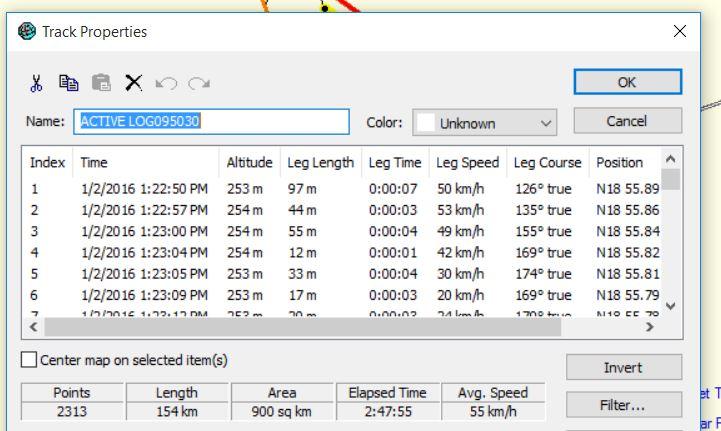This screenshot has width=721, height=431.
Task: Click the Invert button
Action: (x=623, y=367)
